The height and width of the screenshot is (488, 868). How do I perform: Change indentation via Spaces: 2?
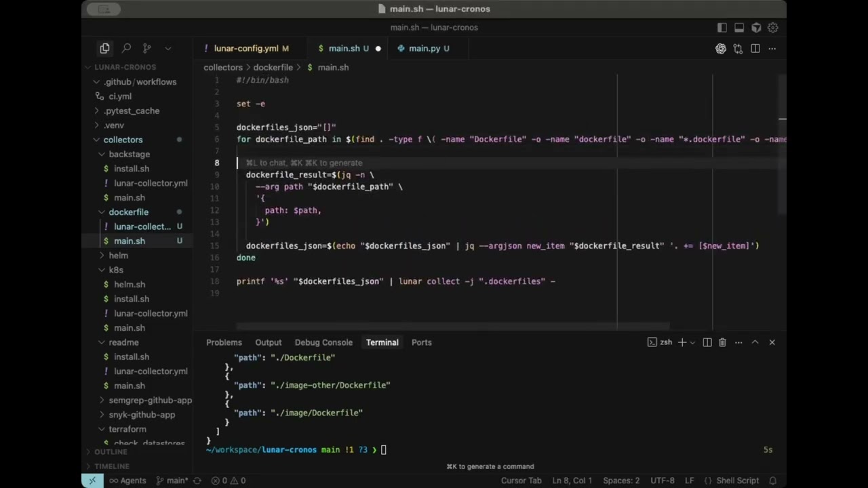621,481
